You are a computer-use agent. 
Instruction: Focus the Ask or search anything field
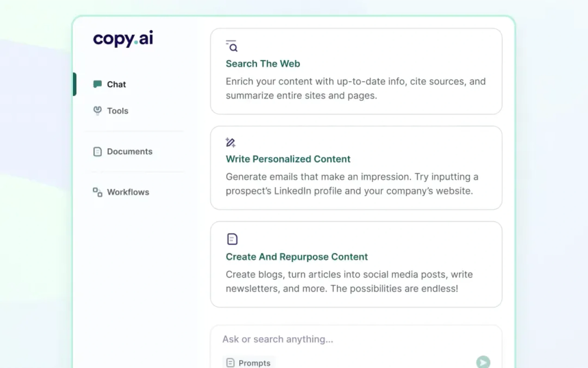(x=340, y=339)
